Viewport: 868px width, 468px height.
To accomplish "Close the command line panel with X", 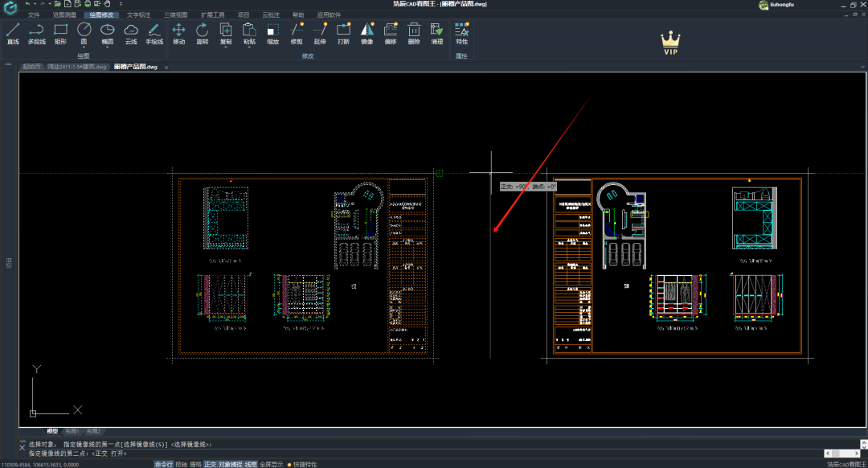I will click(23, 447).
